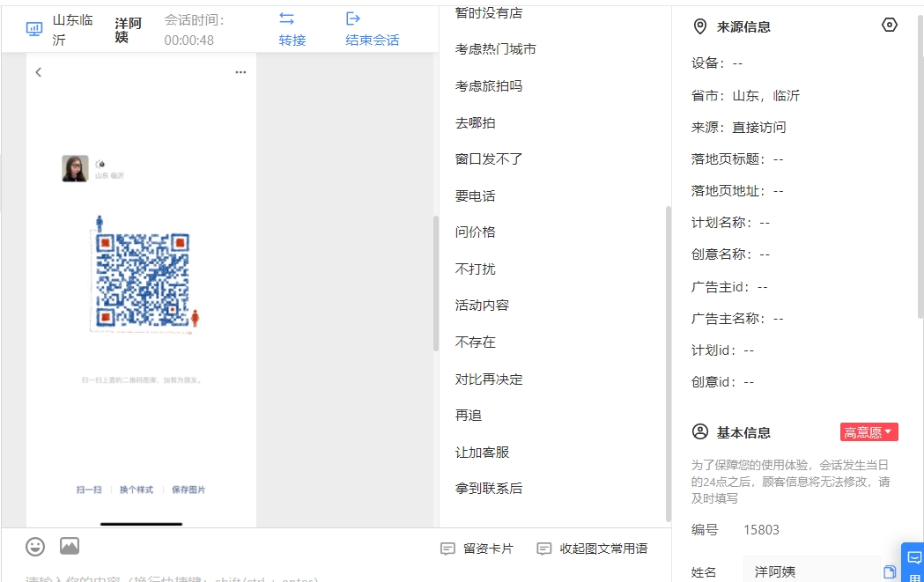Click the session time 00:00:48
The image size is (924, 582).
pos(188,40)
